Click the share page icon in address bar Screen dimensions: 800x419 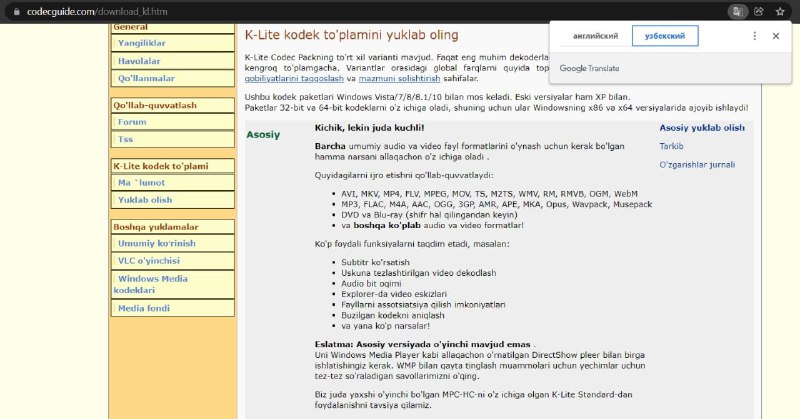coord(759,11)
